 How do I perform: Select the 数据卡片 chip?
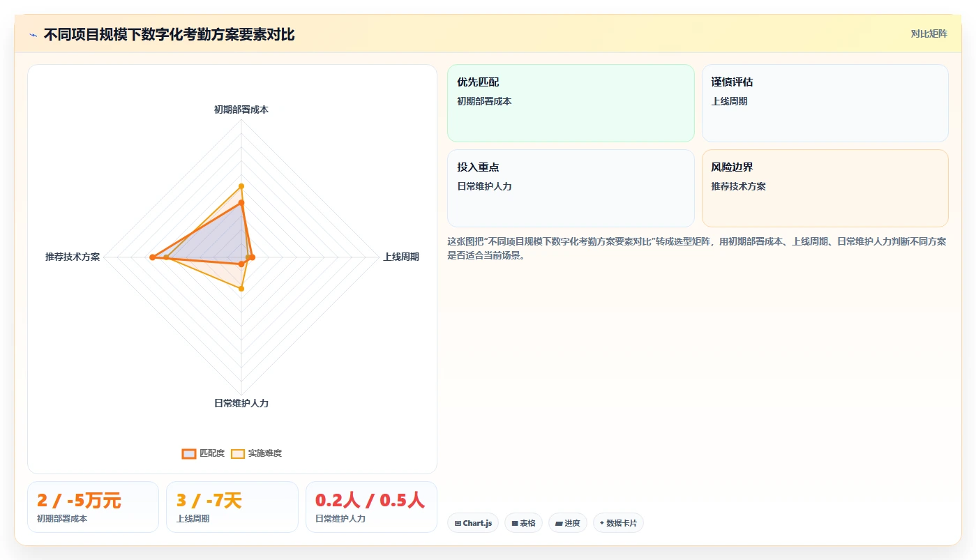[x=618, y=523]
